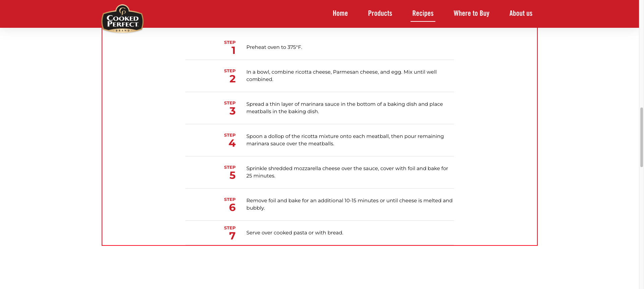Image resolution: width=644 pixels, height=289 pixels.
Task: Click the 'Preheat oven to 375°F' instruction
Action: 274,47
